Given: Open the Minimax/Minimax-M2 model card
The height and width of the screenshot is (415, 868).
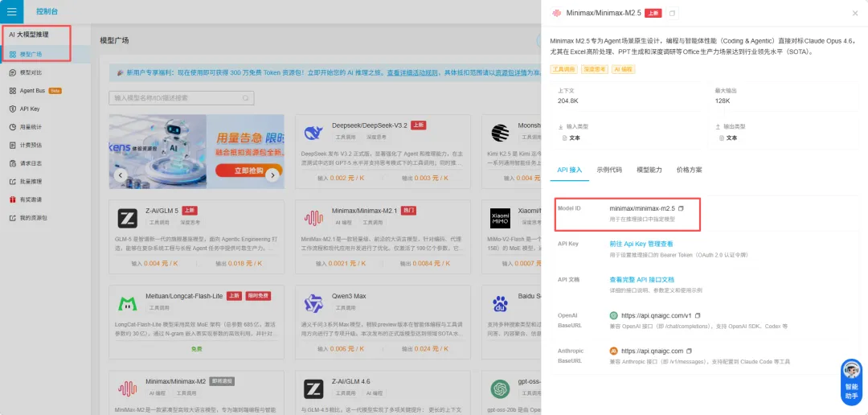Looking at the screenshot, I should click(x=197, y=392).
